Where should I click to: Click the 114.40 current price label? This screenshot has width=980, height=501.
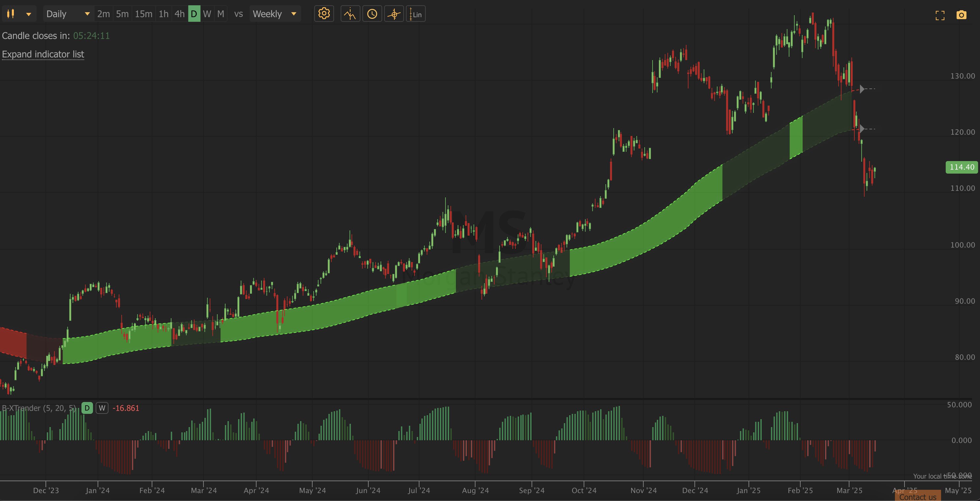[961, 167]
